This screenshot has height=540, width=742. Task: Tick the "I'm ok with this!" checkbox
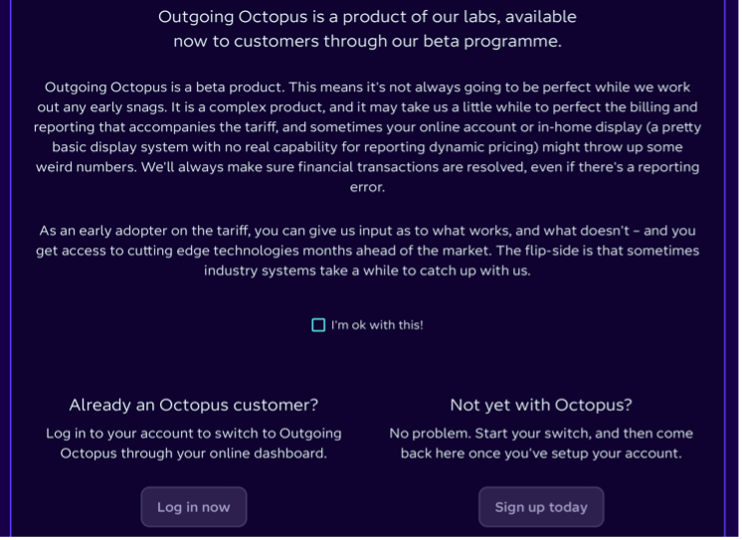click(x=319, y=326)
